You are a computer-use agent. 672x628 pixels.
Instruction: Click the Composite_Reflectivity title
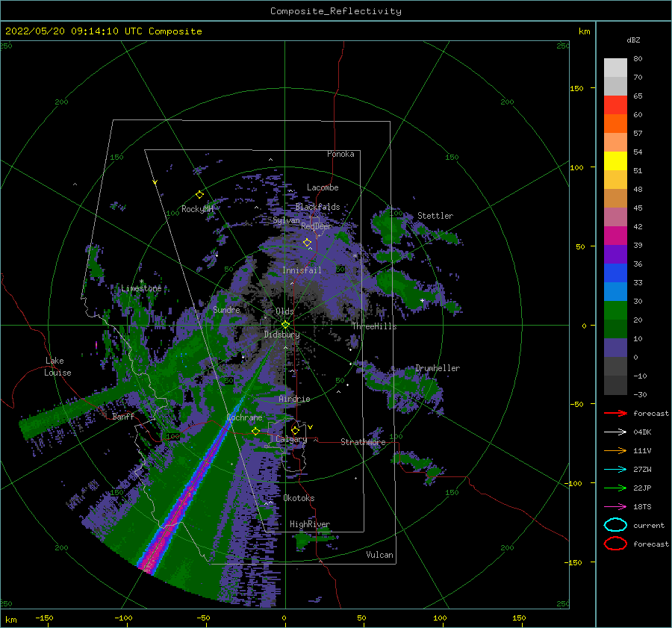pyautogui.click(x=335, y=11)
